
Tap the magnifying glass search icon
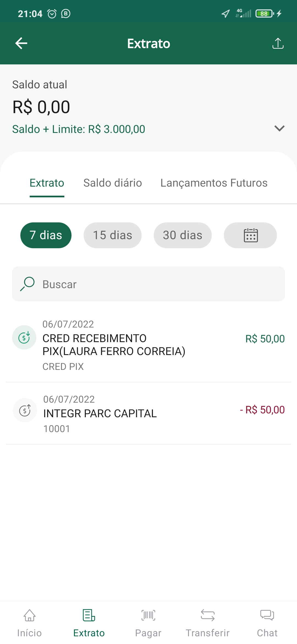pos(27,284)
